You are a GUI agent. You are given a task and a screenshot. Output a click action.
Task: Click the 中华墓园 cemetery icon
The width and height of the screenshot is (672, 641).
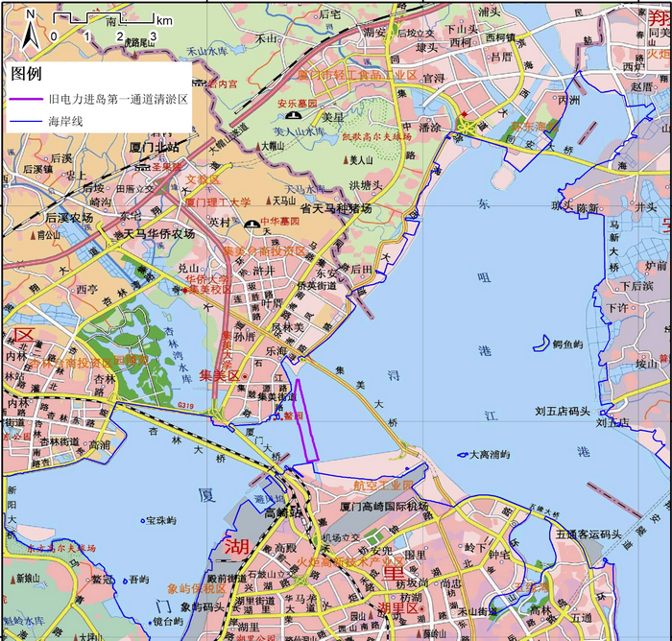tap(252, 225)
